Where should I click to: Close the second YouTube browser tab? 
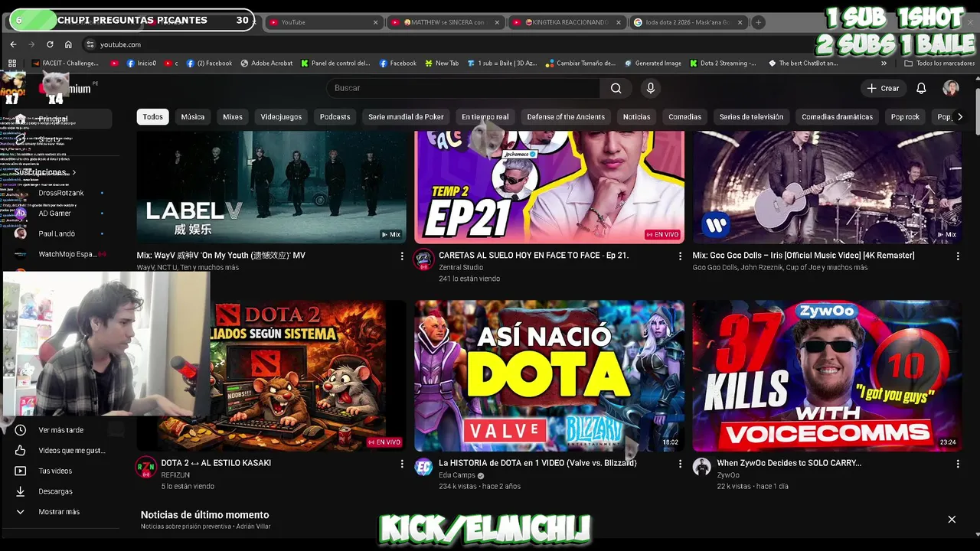point(375,22)
